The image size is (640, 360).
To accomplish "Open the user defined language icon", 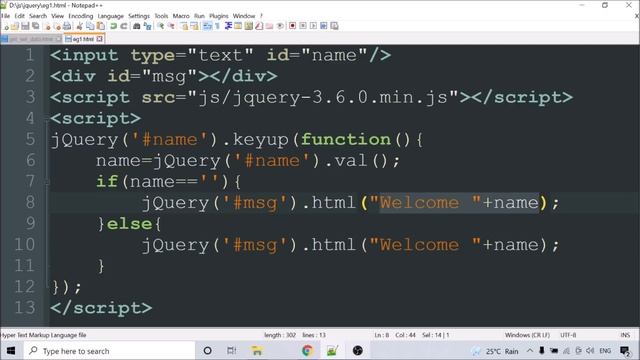I will 238,26.
